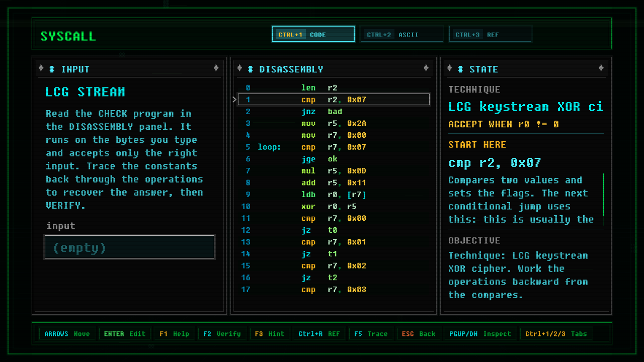Click the STATE description scrollbar
644x362 pixels.
(603, 200)
